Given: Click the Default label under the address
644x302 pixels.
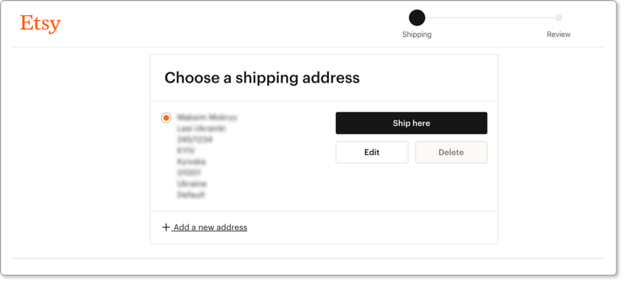Looking at the screenshot, I should click(x=191, y=194).
